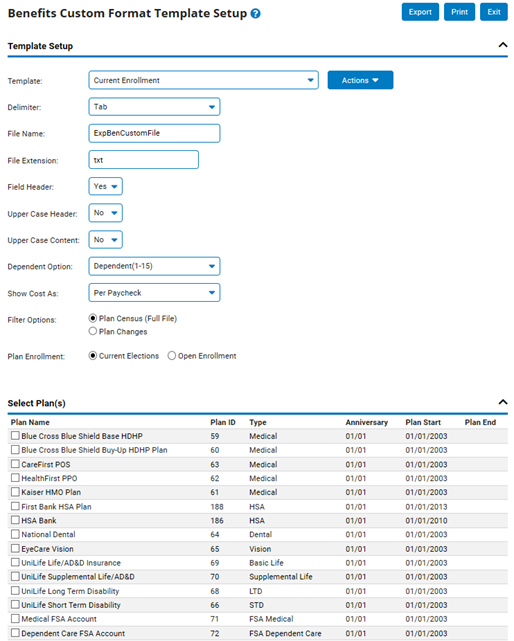Open the Actions dropdown menu
Viewport: 514px width, 641px height.
pyautogui.click(x=360, y=80)
